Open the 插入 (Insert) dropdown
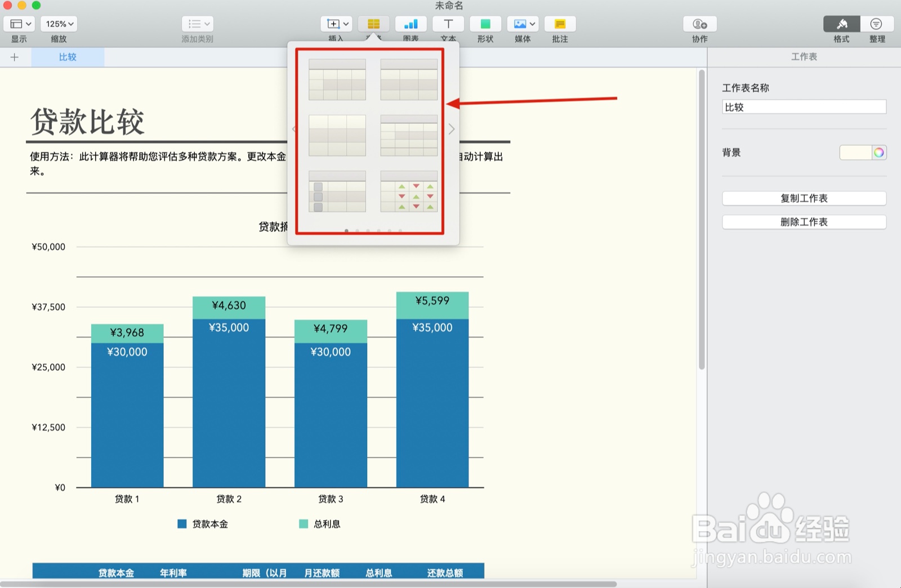901x588 pixels. (336, 24)
